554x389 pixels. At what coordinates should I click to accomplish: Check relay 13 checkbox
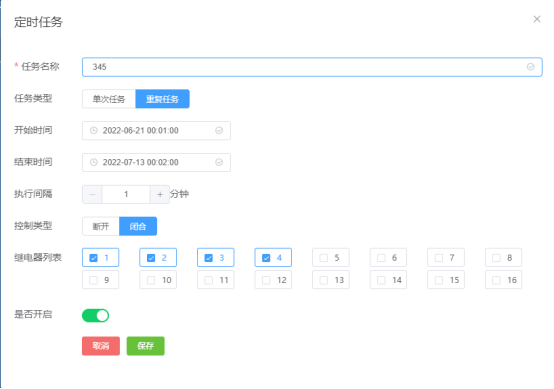coord(324,280)
